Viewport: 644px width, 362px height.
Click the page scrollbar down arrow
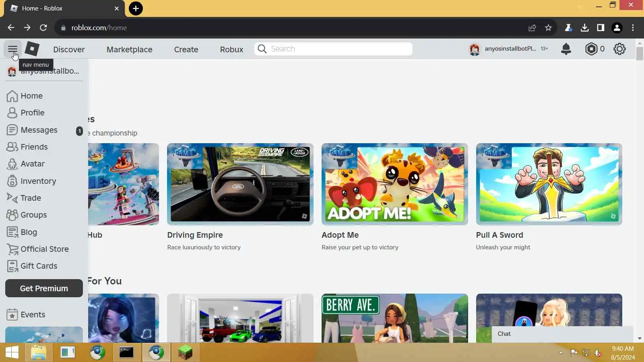640,339
